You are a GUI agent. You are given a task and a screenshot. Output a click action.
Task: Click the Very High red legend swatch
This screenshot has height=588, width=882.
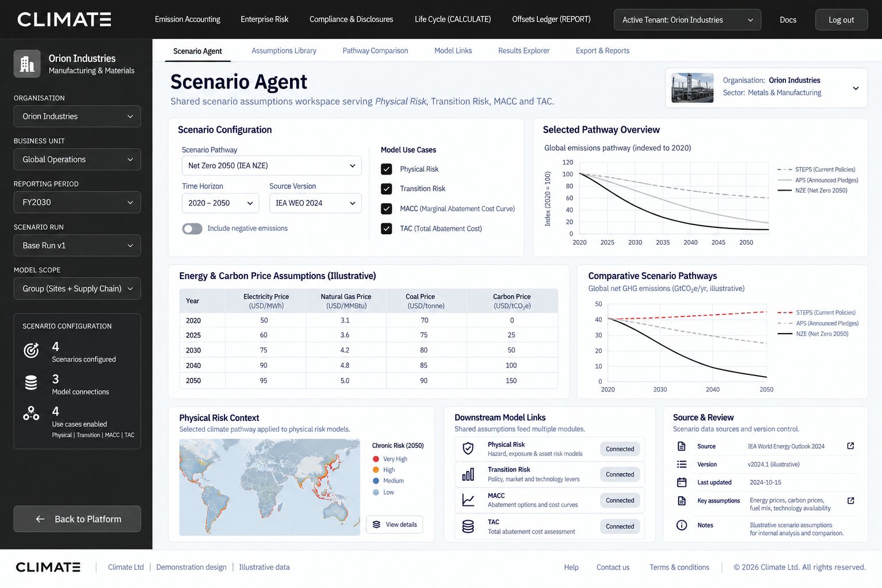376,459
